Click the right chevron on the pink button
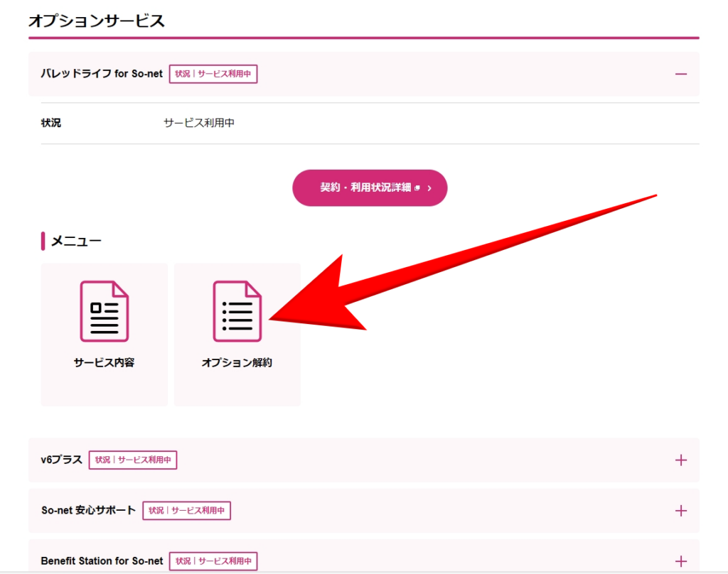This screenshot has width=728, height=574. tap(429, 188)
